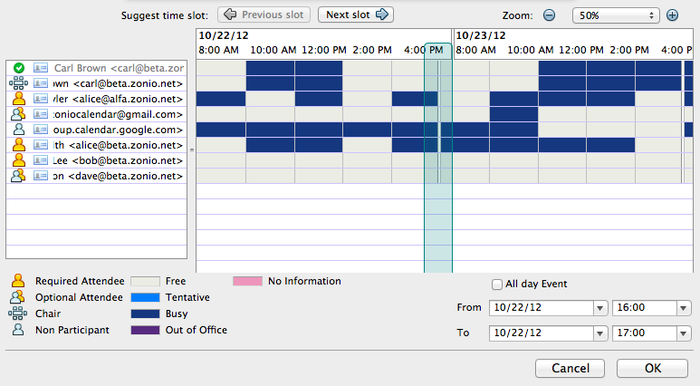Click green accepted status icon beside Carl Brown
This screenshot has height=386, width=700.
pos(19,68)
